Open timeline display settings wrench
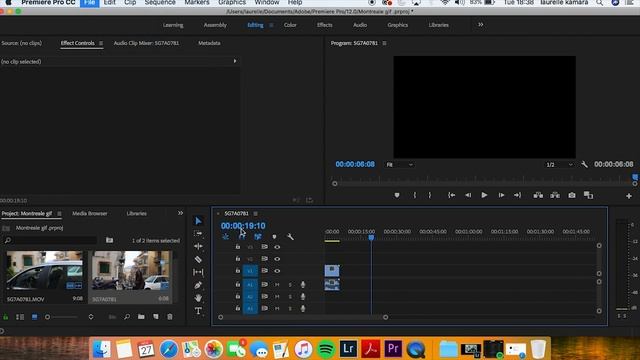 point(290,237)
